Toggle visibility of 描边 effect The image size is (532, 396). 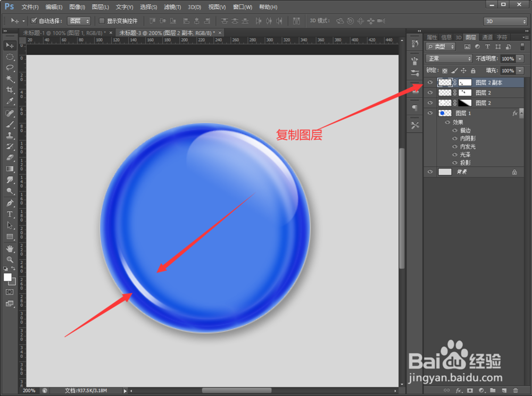coord(455,130)
